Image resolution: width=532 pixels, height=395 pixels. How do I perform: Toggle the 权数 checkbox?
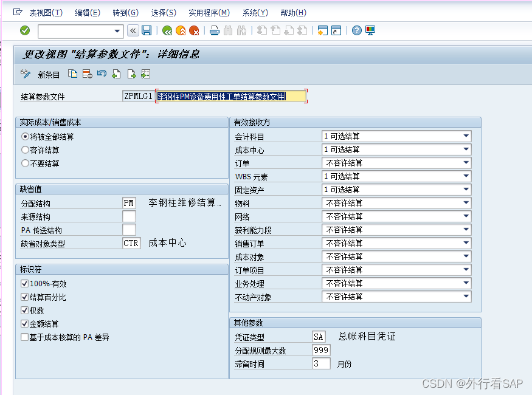pos(24,311)
